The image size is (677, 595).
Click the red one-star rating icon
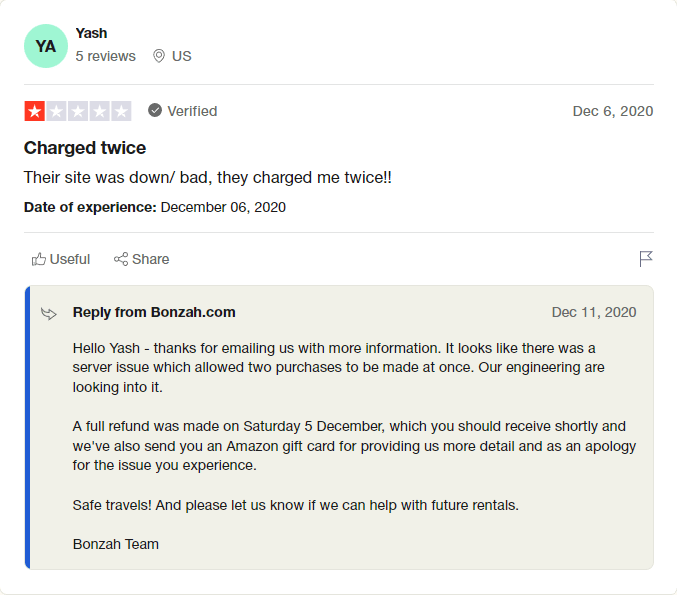[x=34, y=111]
